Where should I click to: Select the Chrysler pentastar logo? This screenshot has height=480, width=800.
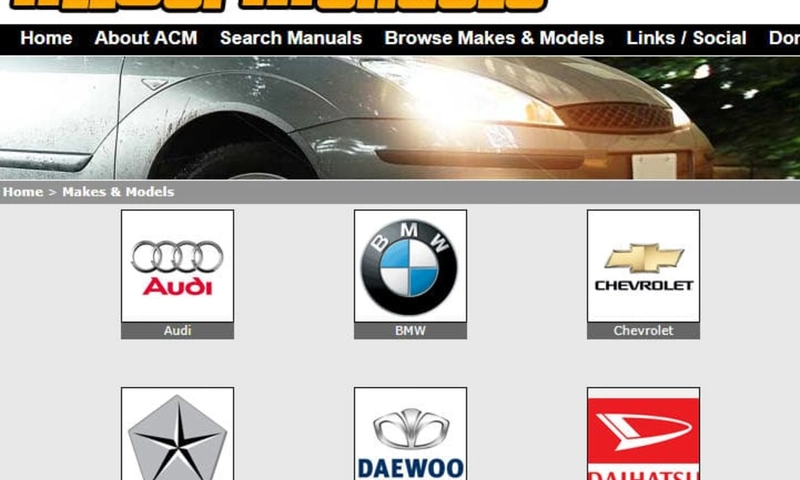pos(178,434)
